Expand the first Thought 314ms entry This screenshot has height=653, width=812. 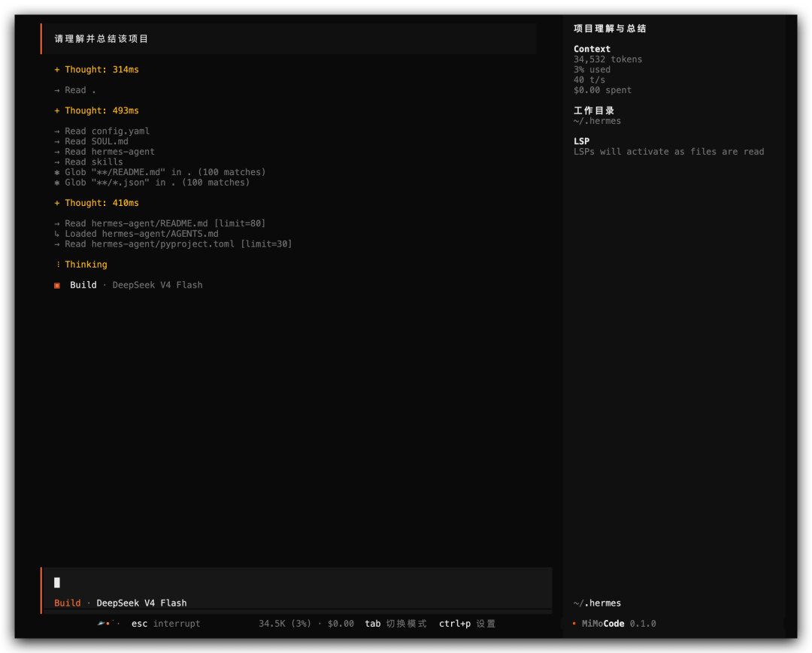pyautogui.click(x=96, y=69)
